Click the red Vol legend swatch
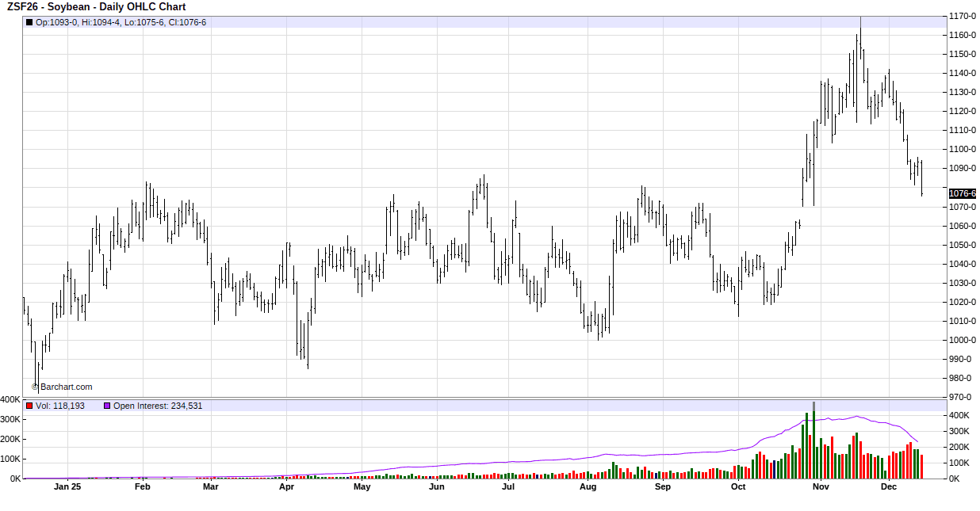980x511 pixels. coord(29,406)
